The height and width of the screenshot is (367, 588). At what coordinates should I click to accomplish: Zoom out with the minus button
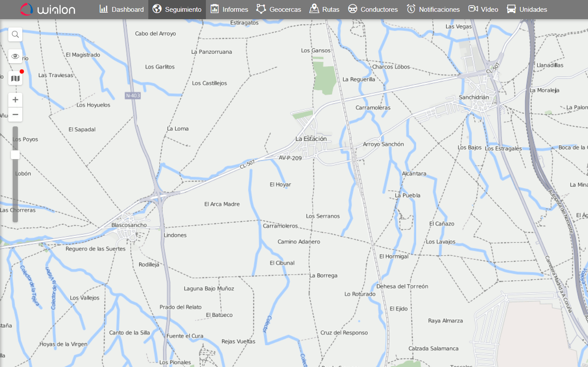tap(15, 115)
